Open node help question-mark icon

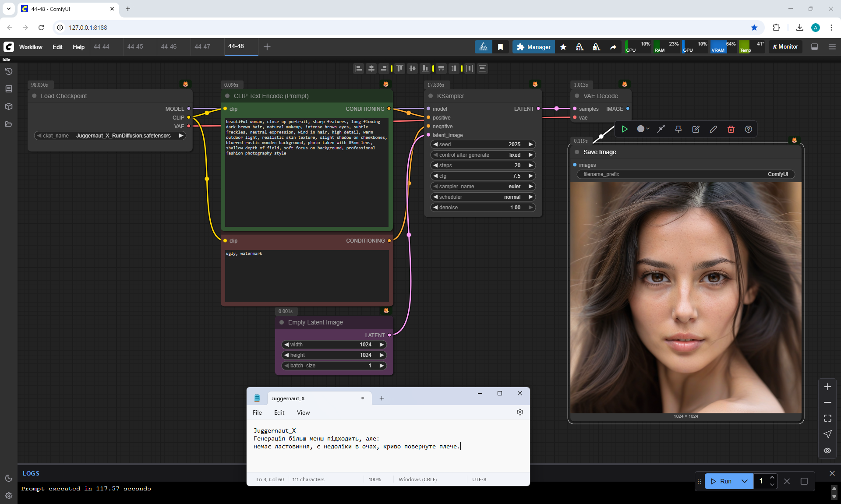[748, 129]
